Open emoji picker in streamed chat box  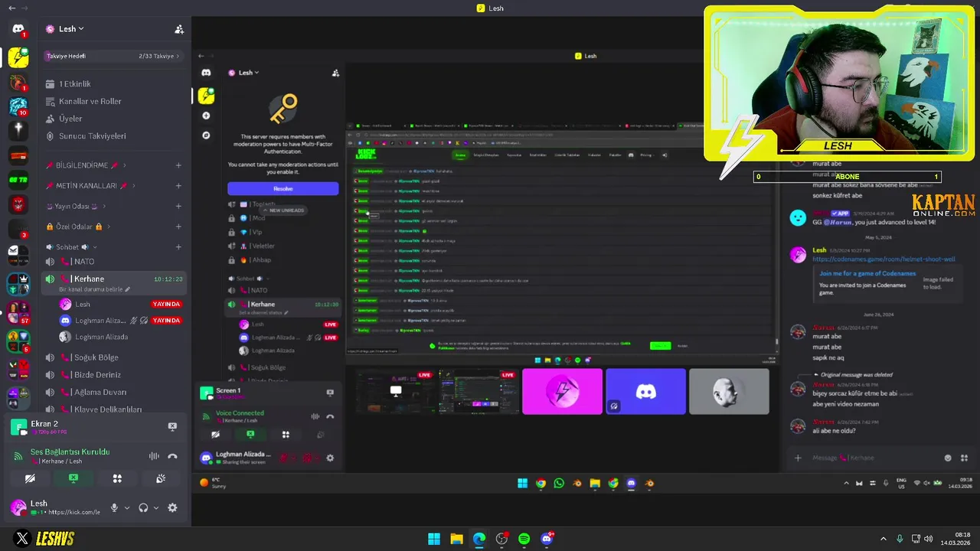point(948,458)
